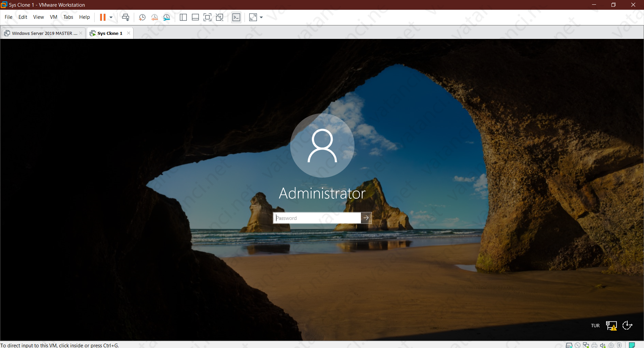Close the Sys Clone 1 tab
This screenshot has height=348, width=644.
[x=128, y=33]
